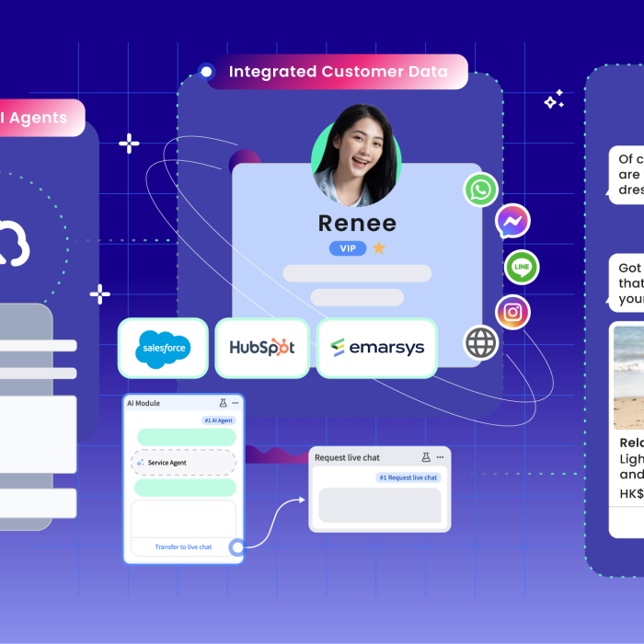Select the Service Agent block

[x=184, y=463]
